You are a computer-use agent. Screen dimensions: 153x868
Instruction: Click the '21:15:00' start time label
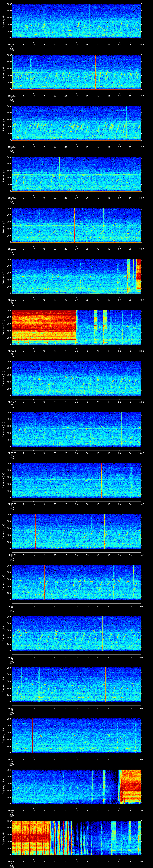click(x=12, y=759)
